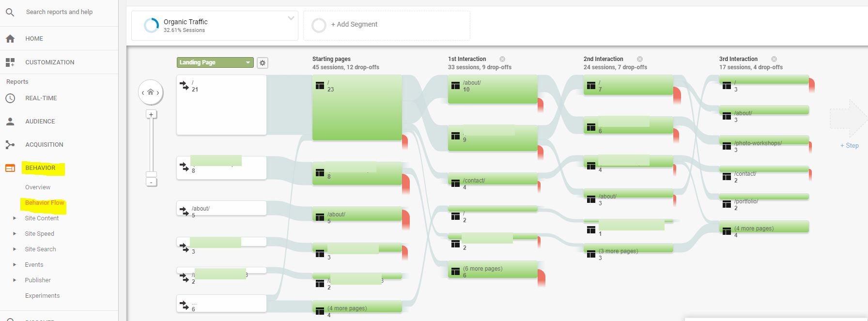This screenshot has width=868, height=321.
Task: Open the Behavior Flow report
Action: (x=45, y=203)
